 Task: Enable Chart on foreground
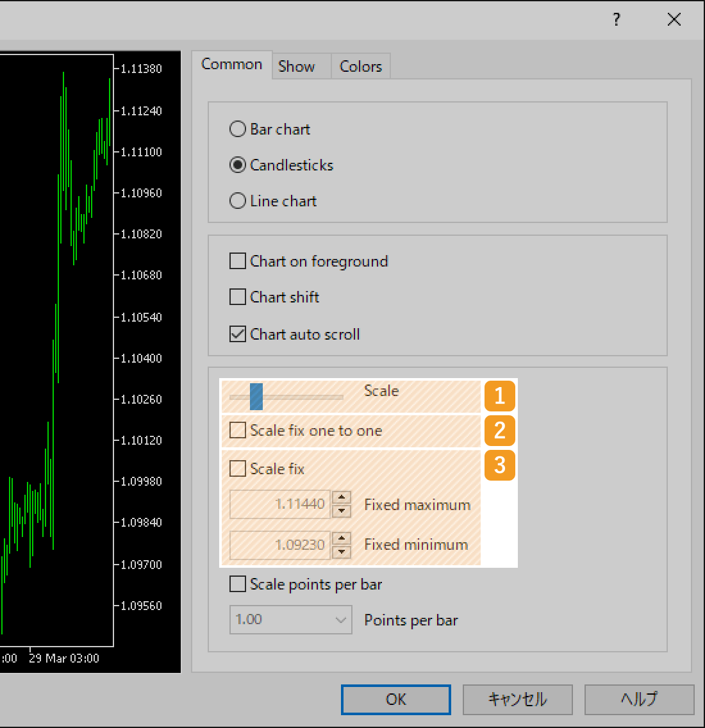point(237,261)
